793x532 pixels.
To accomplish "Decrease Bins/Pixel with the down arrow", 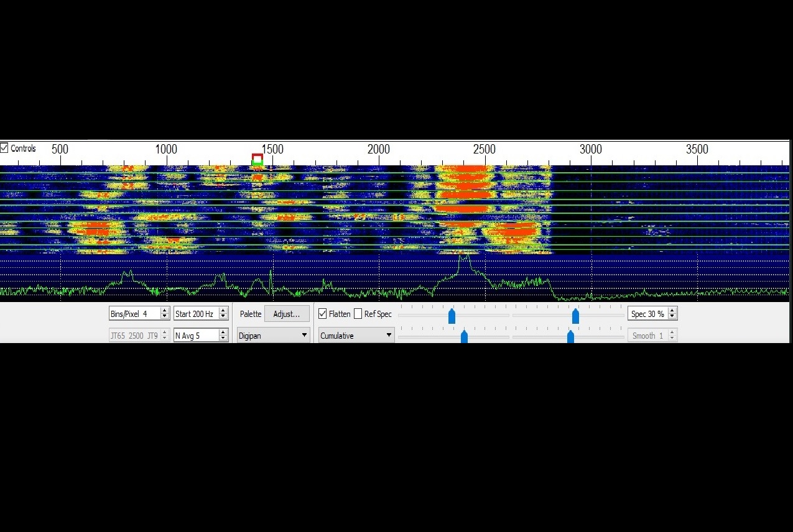I will point(164,317).
